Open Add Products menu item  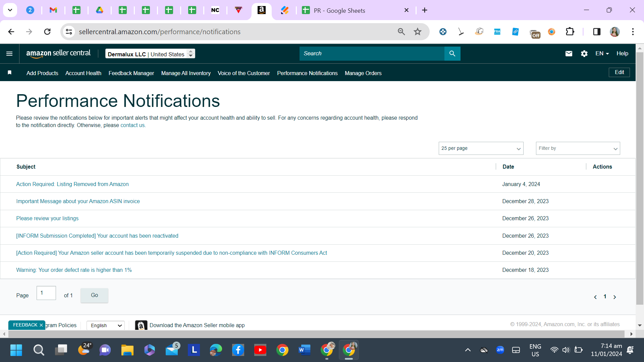(x=42, y=73)
